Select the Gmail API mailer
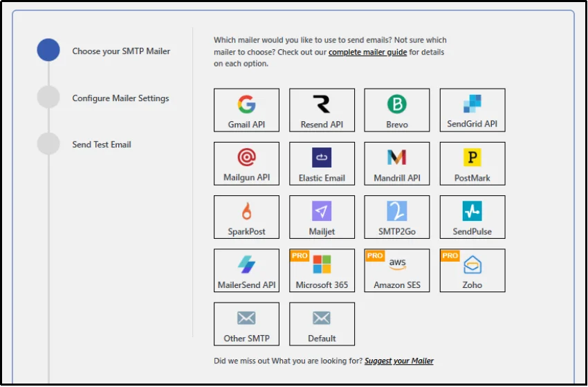Viewport: 588px width, 387px height. (x=246, y=110)
